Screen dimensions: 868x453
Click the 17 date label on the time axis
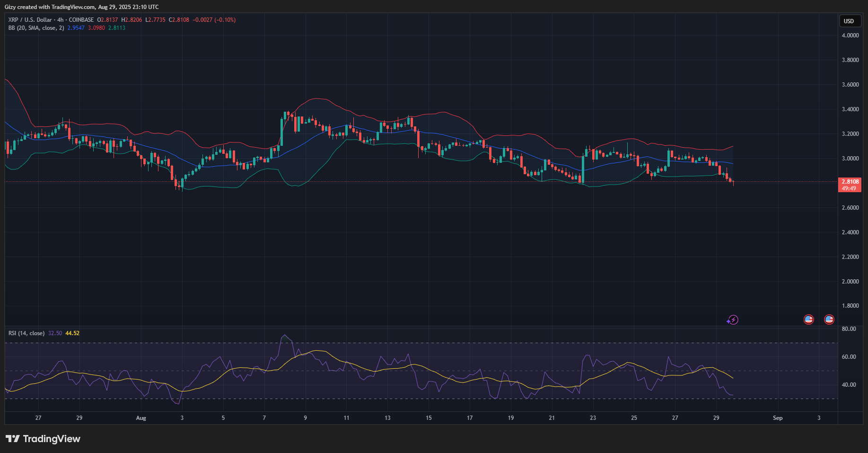pos(470,418)
